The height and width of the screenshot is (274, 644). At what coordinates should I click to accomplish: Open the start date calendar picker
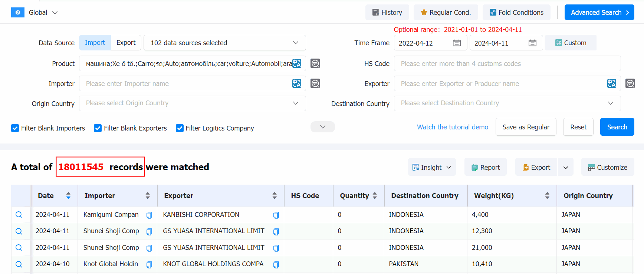point(457,43)
